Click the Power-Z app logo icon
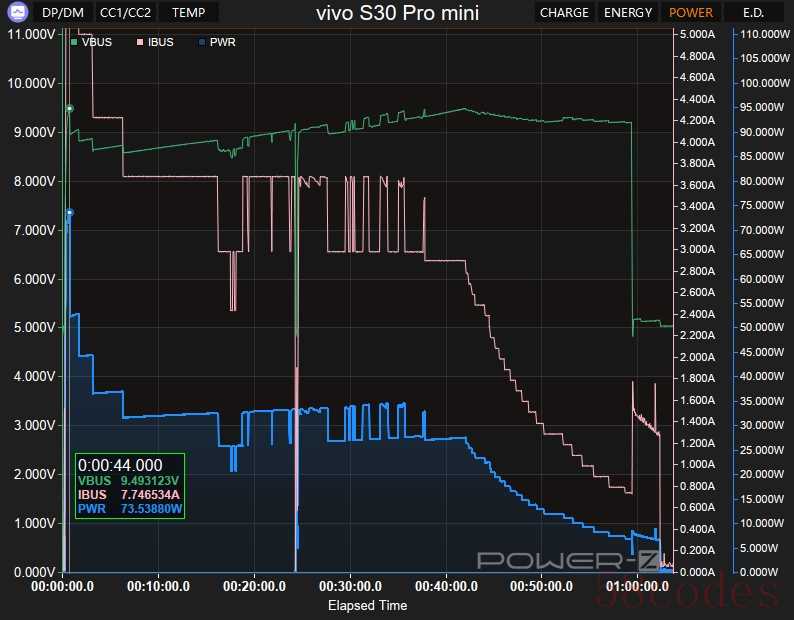The width and height of the screenshot is (794, 620). [x=18, y=12]
